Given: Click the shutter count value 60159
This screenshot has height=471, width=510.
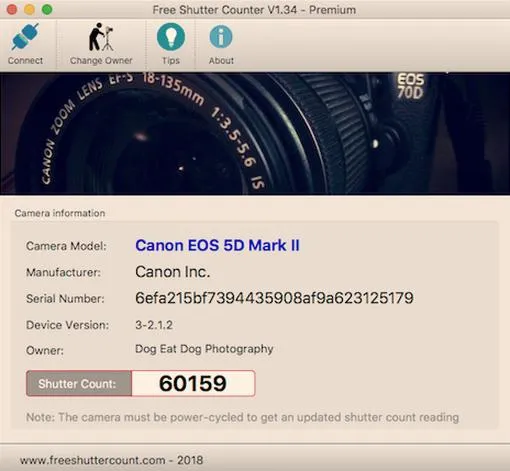Looking at the screenshot, I should (x=193, y=383).
